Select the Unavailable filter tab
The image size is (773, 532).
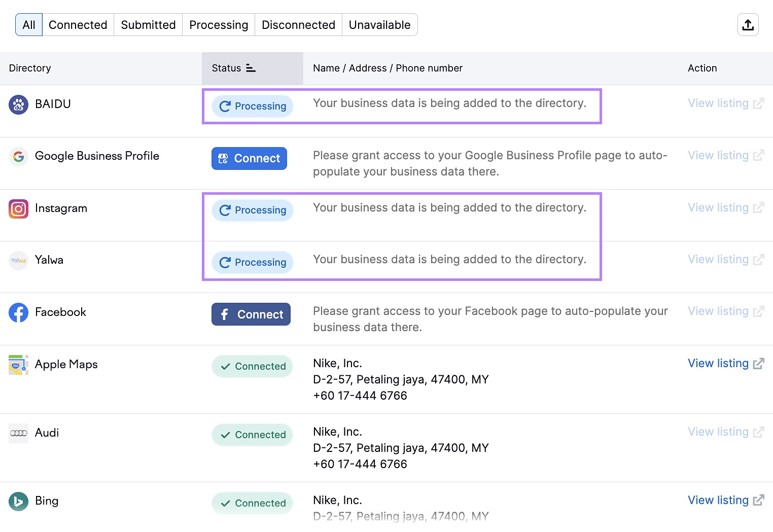[x=379, y=24]
